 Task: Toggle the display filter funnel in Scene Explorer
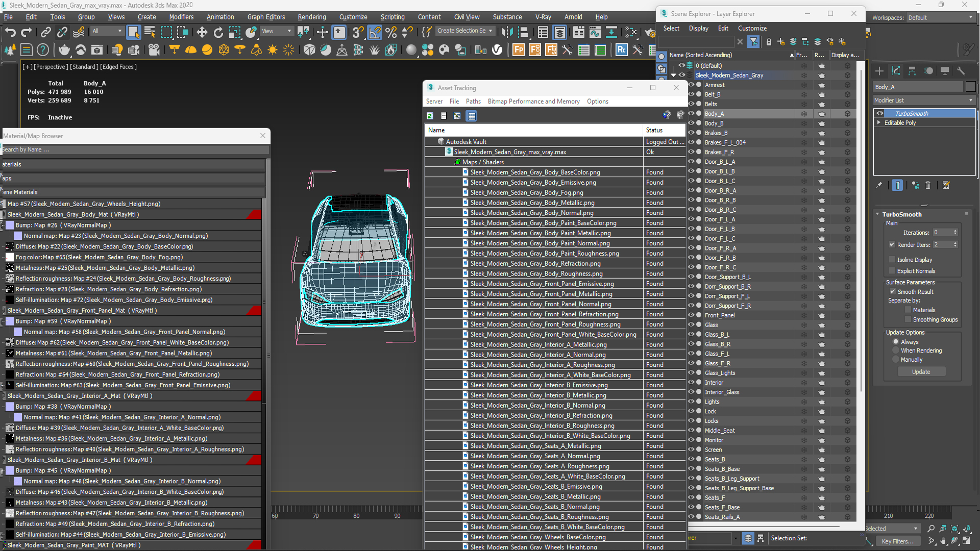point(753,42)
